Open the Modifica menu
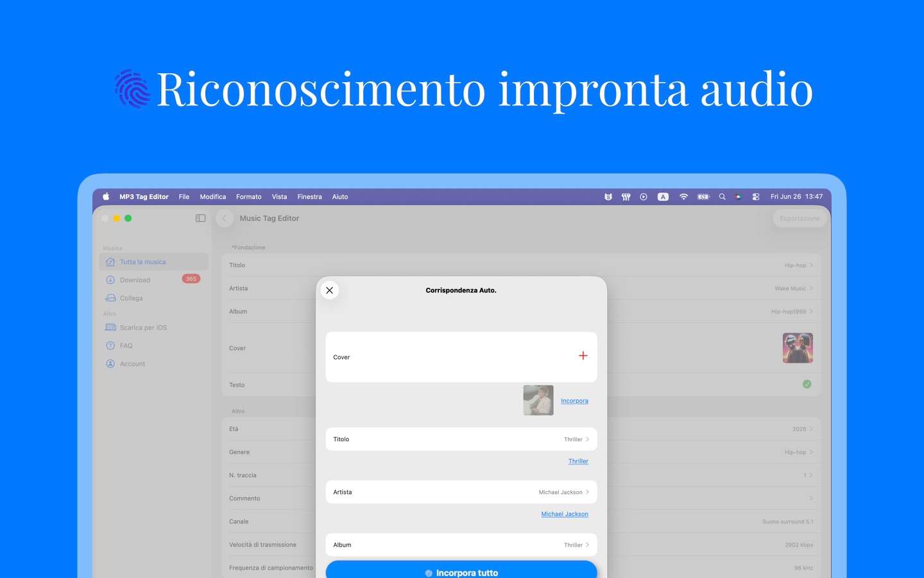 (213, 197)
